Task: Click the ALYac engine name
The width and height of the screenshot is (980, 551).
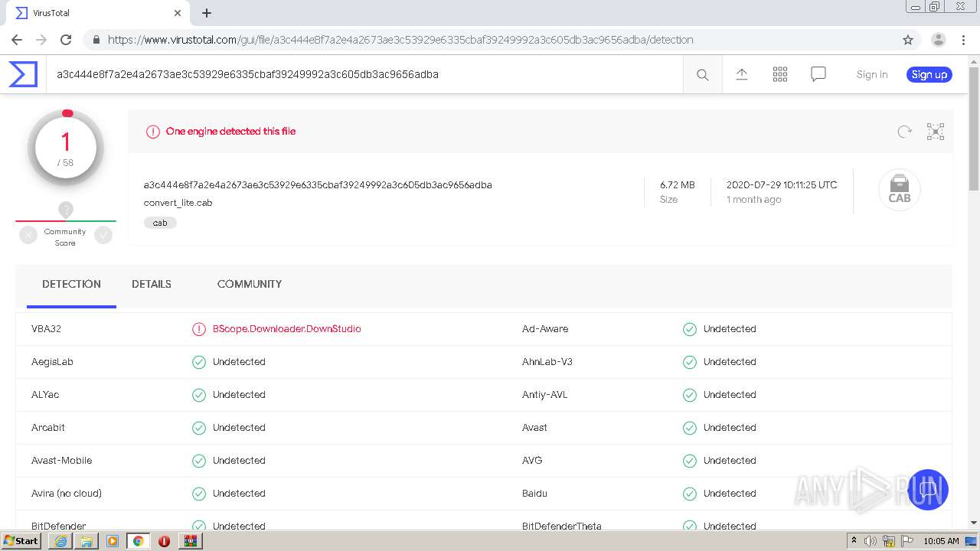Action: [x=45, y=395]
